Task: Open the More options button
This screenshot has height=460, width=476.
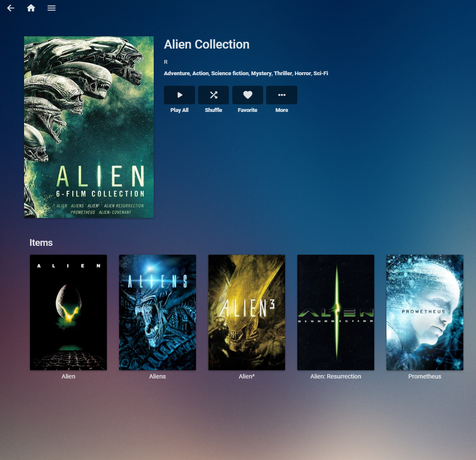Action: pos(282,95)
